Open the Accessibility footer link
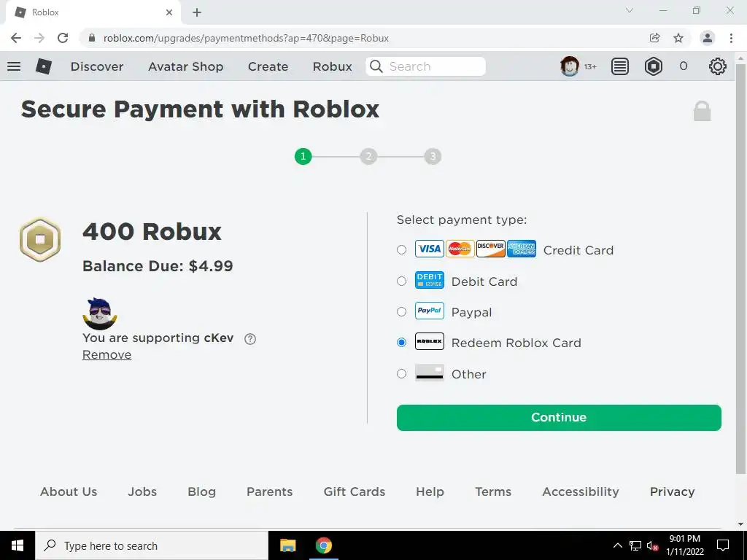The height and width of the screenshot is (560, 747). [x=581, y=491]
